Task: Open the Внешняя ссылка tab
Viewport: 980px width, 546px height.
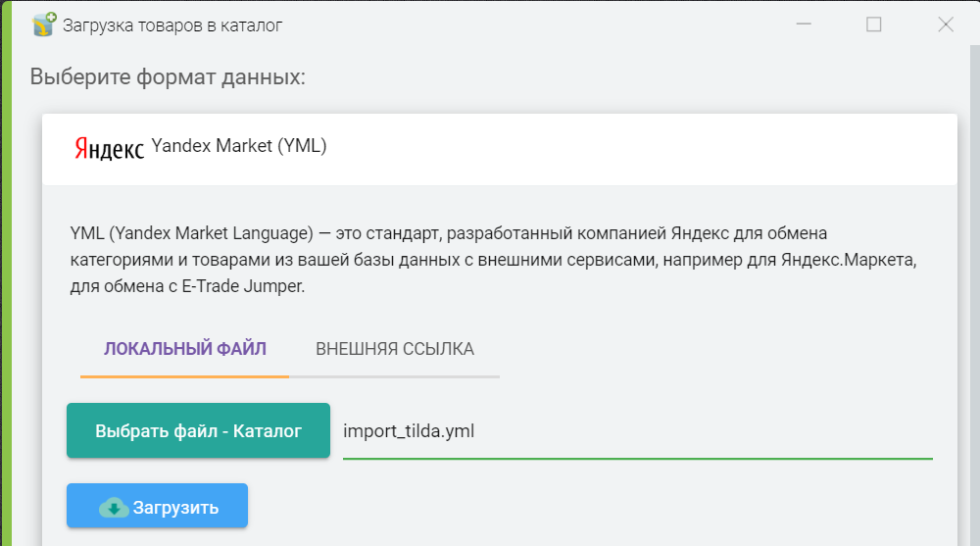Action: click(394, 349)
